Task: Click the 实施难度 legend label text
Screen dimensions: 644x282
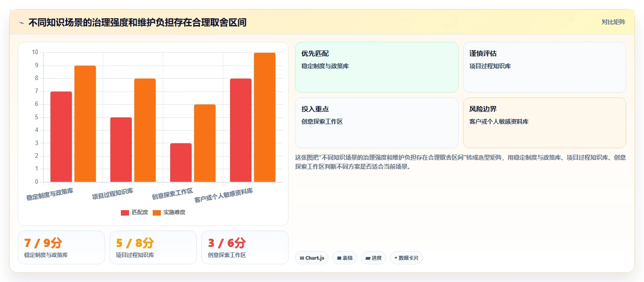Action: 175,212
